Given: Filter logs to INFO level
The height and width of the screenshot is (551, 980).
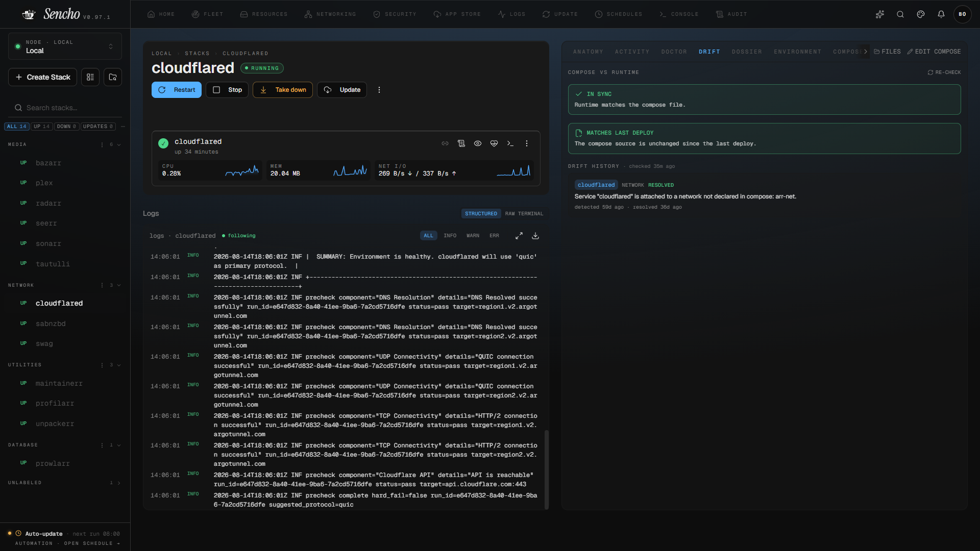Looking at the screenshot, I should pyautogui.click(x=450, y=236).
